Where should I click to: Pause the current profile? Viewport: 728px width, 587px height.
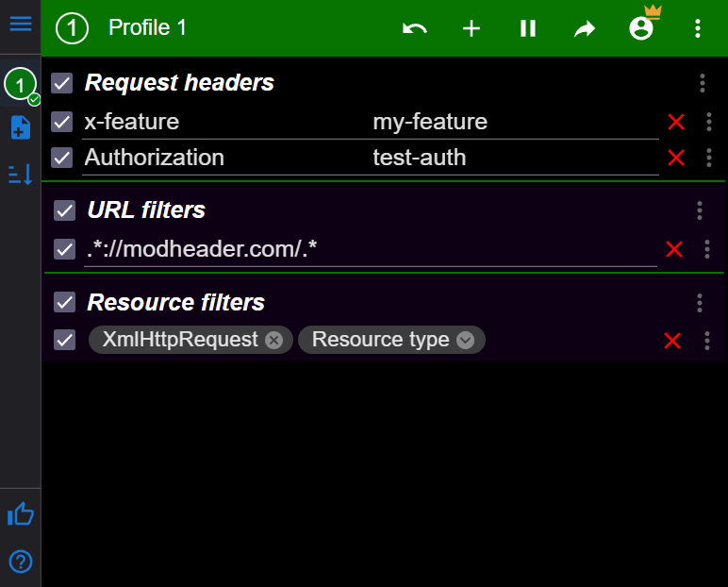(528, 28)
